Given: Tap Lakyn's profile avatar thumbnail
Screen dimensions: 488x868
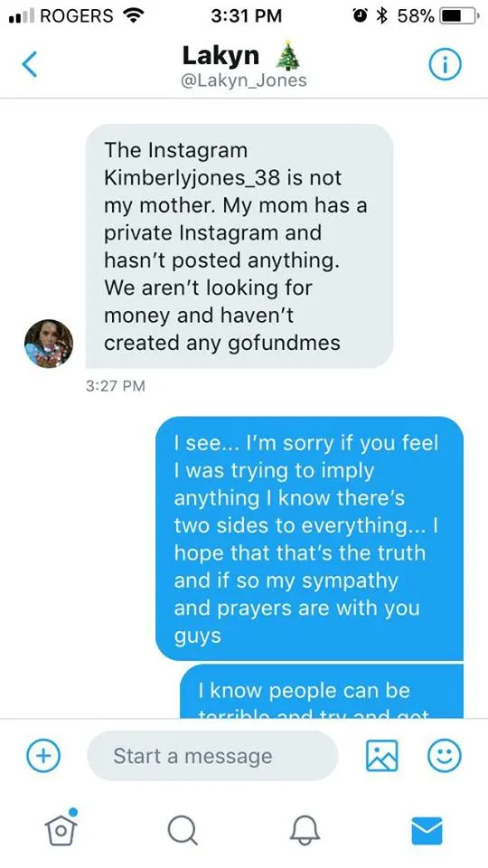Looking at the screenshot, I should pos(49,344).
